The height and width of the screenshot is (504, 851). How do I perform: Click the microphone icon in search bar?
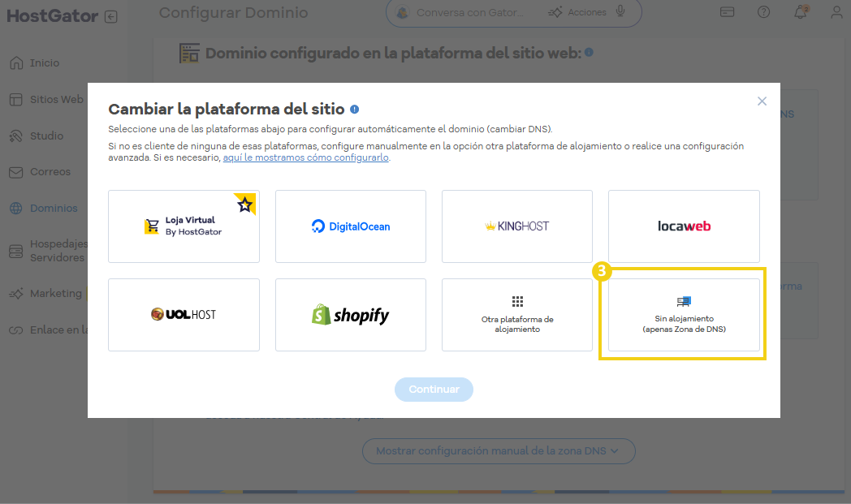click(x=621, y=12)
